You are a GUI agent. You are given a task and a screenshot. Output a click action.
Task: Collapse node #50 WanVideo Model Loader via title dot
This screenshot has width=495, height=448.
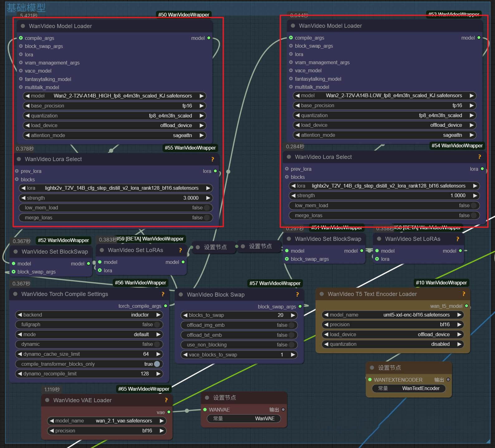(x=23, y=26)
